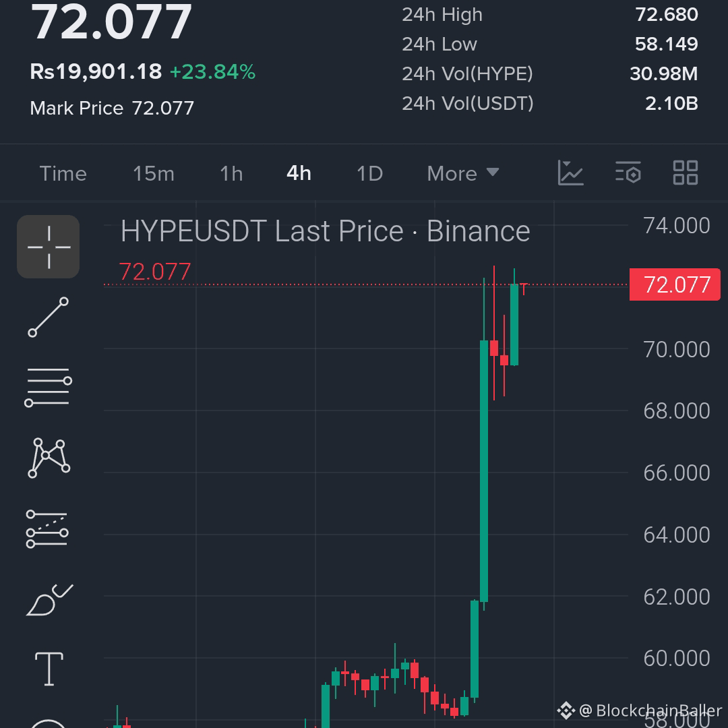Open the chart indicators icon
The width and height of the screenshot is (728, 728).
pyautogui.click(x=570, y=173)
